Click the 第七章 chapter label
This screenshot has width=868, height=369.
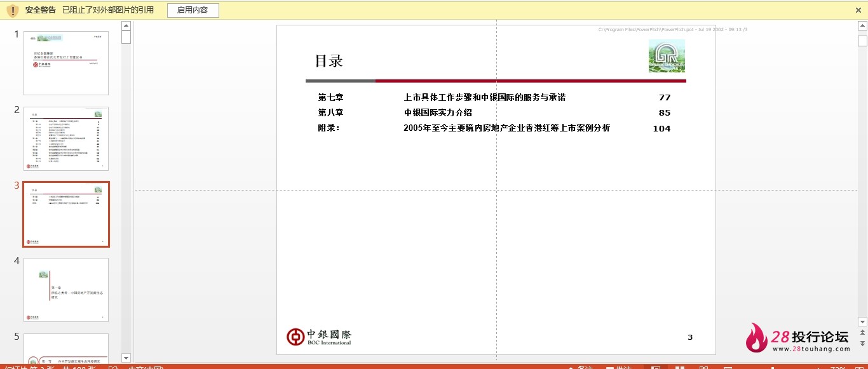click(x=330, y=97)
